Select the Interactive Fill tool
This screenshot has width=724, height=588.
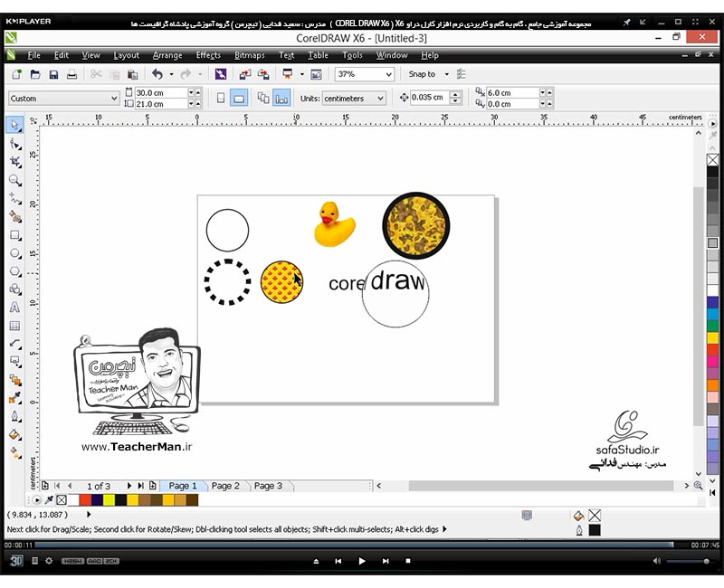[15, 453]
